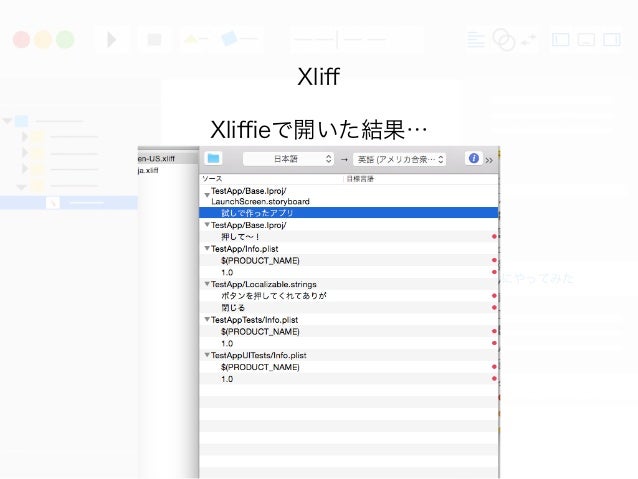638x479 pixels.
Task: Click the arrow between language selectors
Action: pyautogui.click(x=344, y=160)
